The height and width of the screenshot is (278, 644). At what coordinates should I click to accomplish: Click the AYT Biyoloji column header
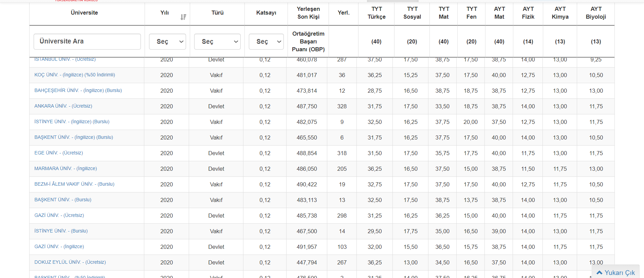tap(596, 13)
